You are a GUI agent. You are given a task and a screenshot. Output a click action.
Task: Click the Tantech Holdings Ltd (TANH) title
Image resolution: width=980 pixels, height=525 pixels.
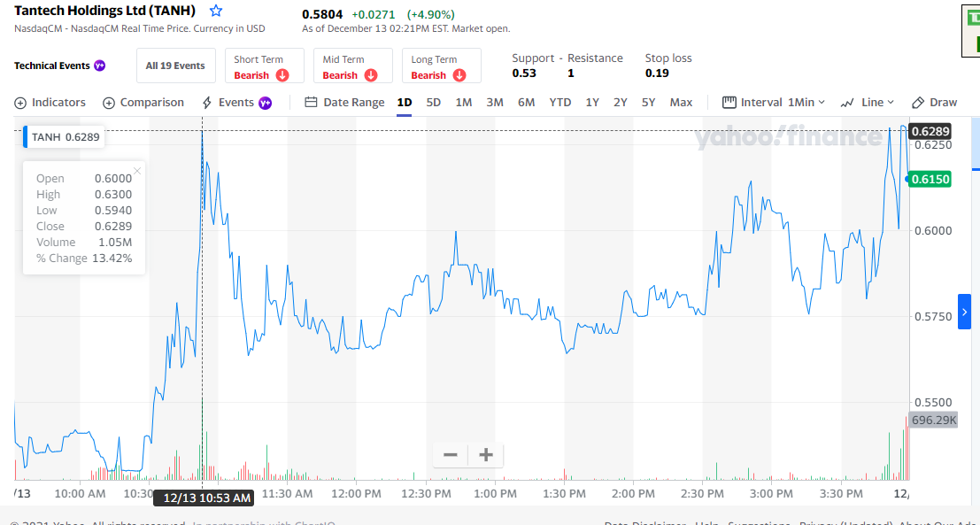(105, 11)
